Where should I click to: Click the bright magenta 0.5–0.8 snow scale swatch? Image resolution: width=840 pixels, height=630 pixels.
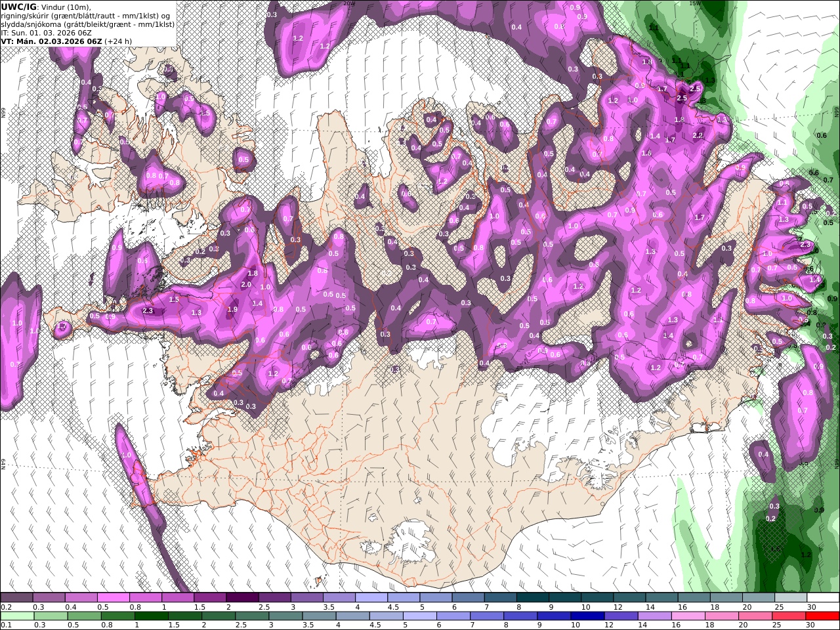click(x=113, y=597)
